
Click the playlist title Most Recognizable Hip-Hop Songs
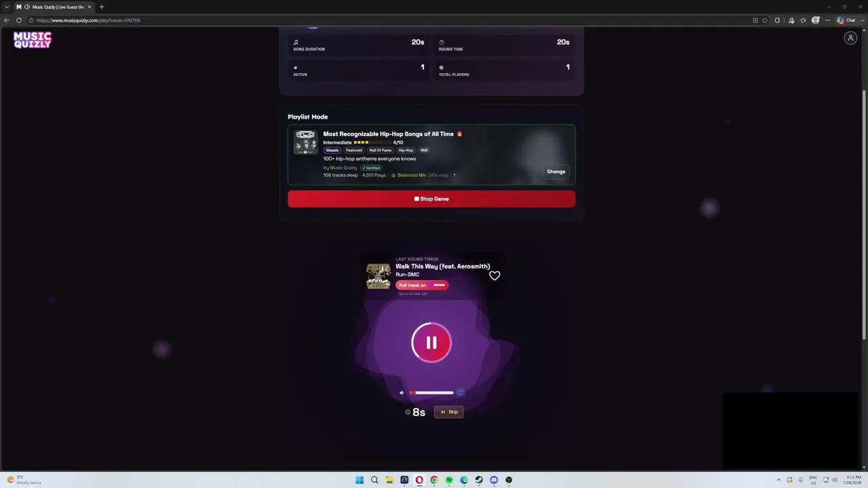tap(389, 134)
